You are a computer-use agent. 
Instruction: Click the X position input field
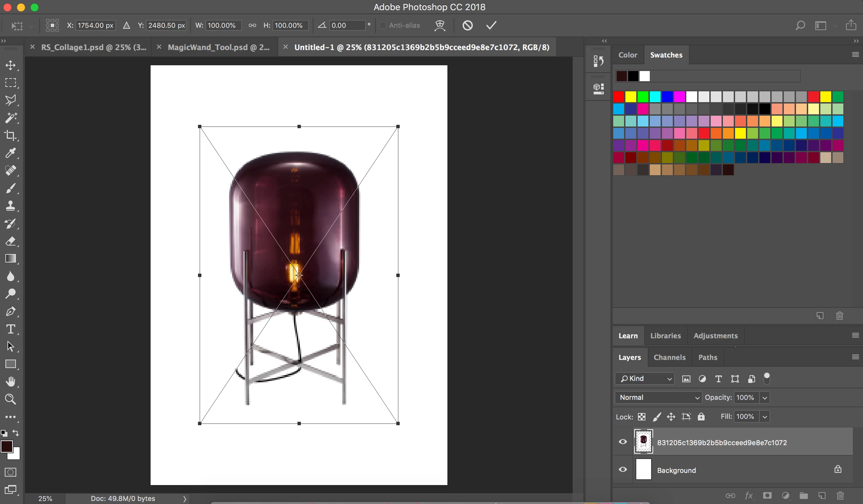click(x=95, y=25)
